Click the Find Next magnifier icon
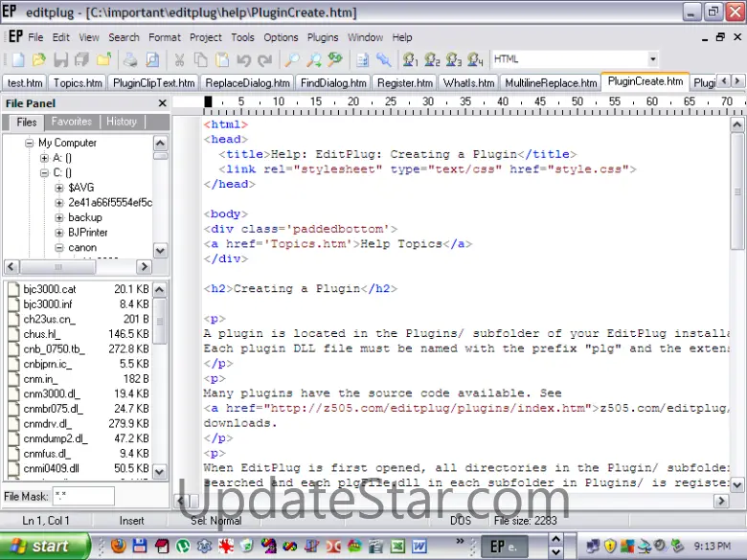The image size is (747, 560). click(x=313, y=59)
